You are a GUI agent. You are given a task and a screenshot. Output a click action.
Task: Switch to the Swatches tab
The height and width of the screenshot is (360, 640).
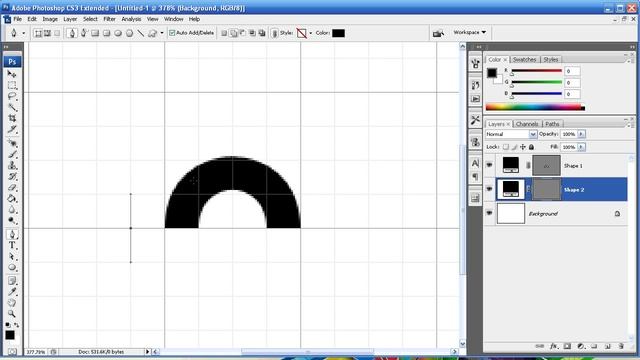click(x=524, y=60)
